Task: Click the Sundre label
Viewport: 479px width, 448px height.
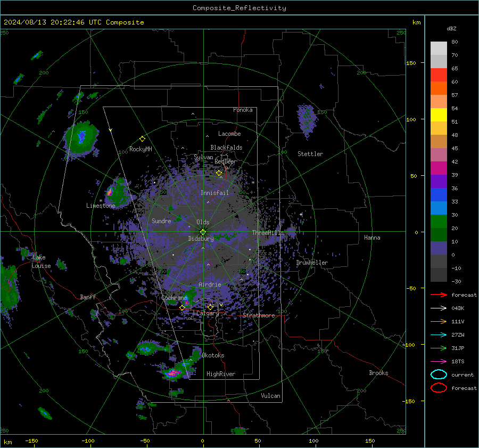Action: point(161,221)
